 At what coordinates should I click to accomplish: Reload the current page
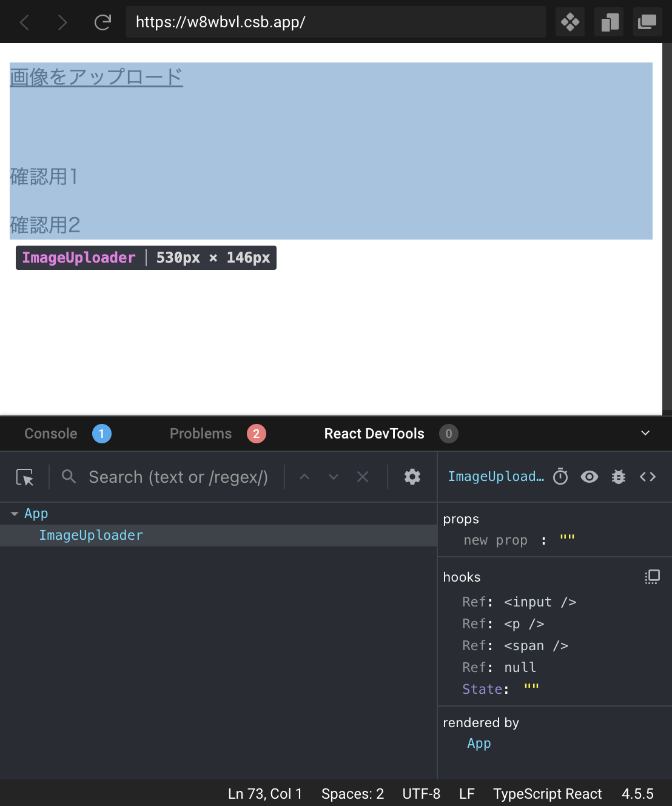(x=102, y=21)
